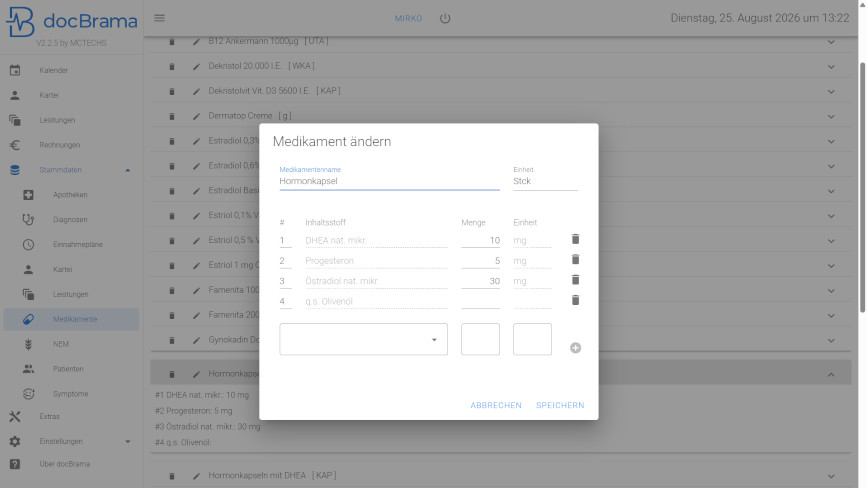Viewport: 867px width, 488px height.
Task: Click the Extras tools icon
Action: click(x=15, y=416)
